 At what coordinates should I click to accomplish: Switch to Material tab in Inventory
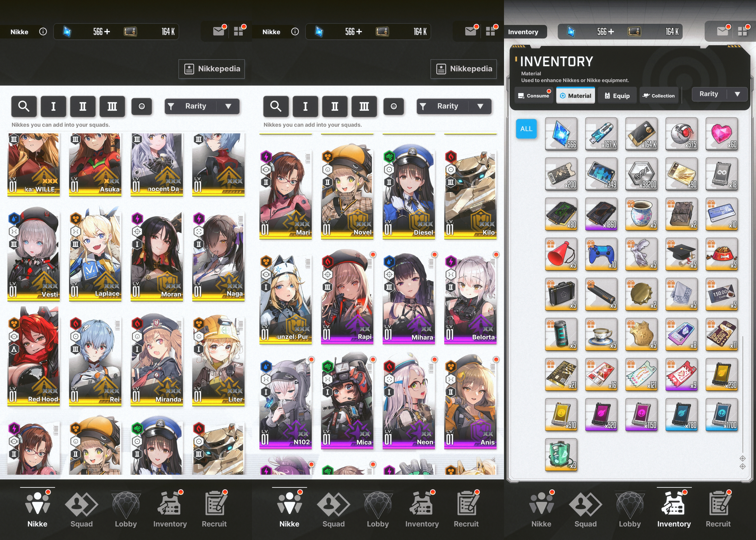(575, 95)
